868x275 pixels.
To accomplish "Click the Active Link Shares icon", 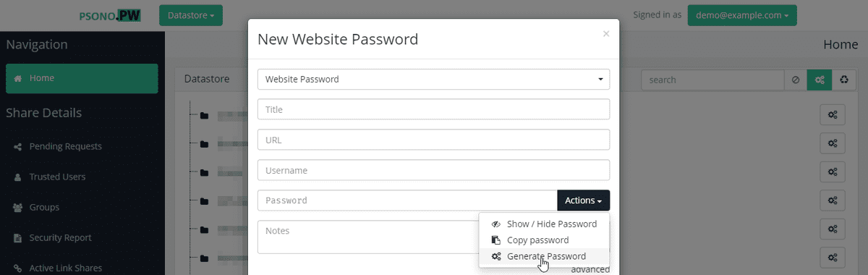I will pos(18,268).
